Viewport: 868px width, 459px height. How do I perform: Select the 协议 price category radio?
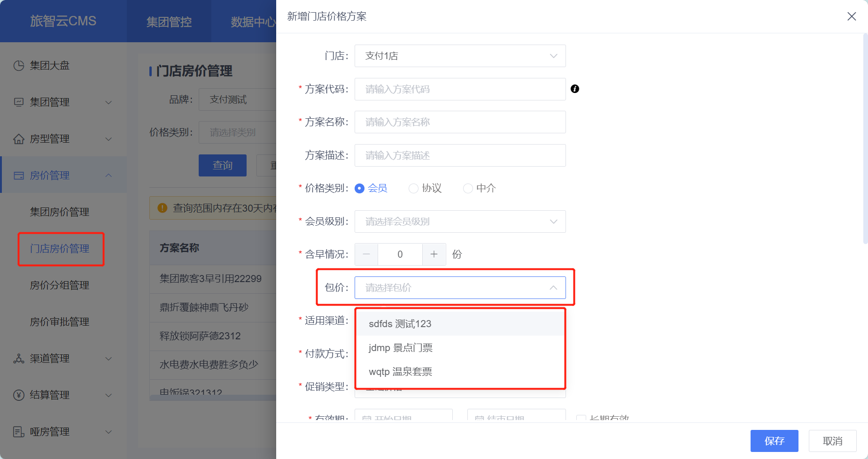pos(413,188)
